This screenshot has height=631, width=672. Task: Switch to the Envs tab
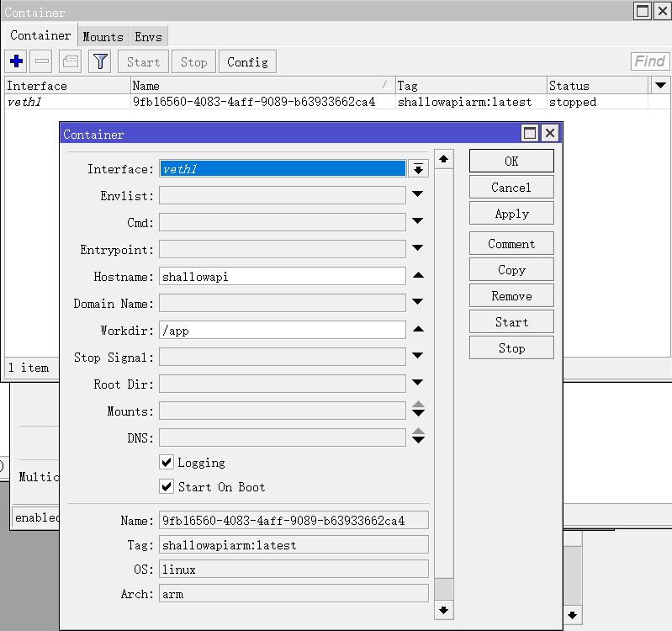[x=148, y=37]
